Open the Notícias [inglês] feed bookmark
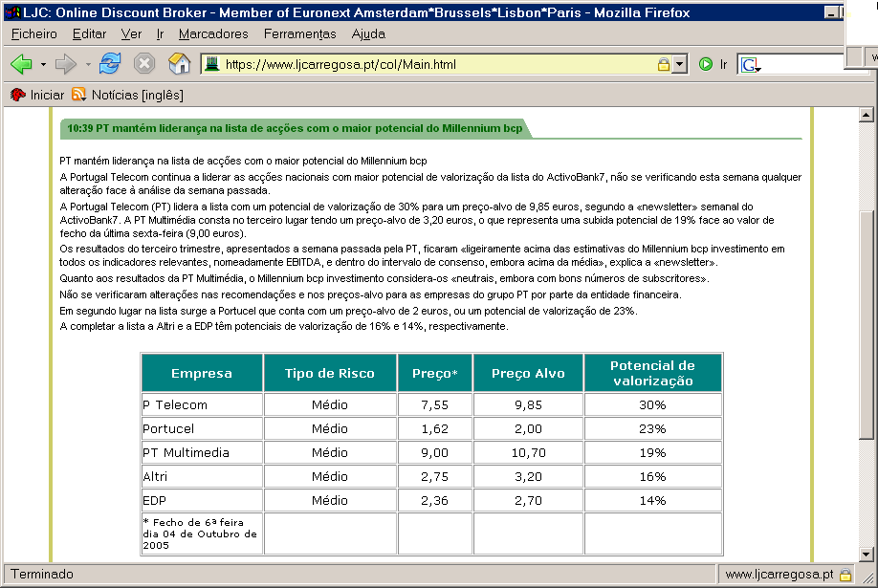The height and width of the screenshot is (588, 878). (127, 95)
